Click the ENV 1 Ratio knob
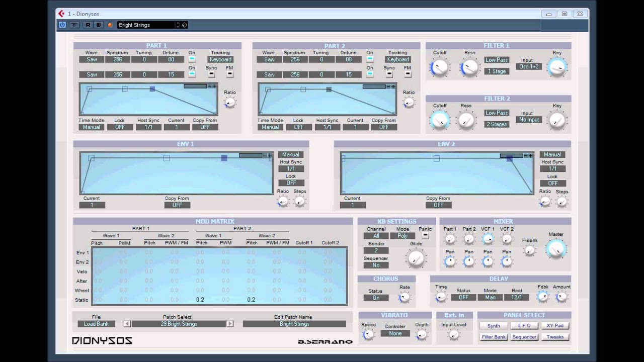The height and width of the screenshot is (362, 644). (x=283, y=201)
